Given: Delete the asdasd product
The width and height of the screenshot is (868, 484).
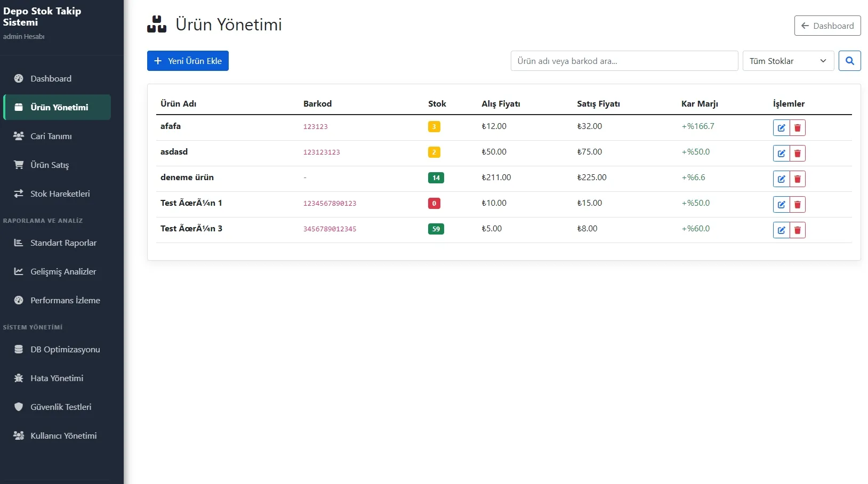Looking at the screenshot, I should pos(798,154).
